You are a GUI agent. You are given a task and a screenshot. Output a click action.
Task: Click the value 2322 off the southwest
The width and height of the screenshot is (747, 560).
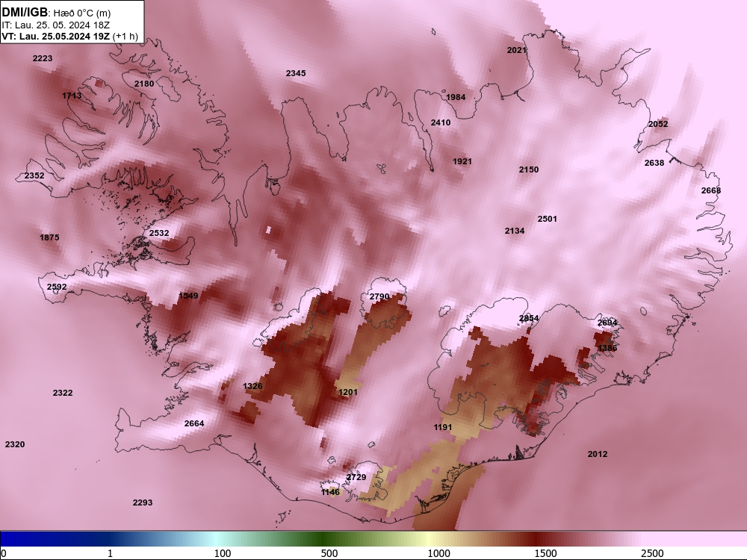tap(63, 393)
